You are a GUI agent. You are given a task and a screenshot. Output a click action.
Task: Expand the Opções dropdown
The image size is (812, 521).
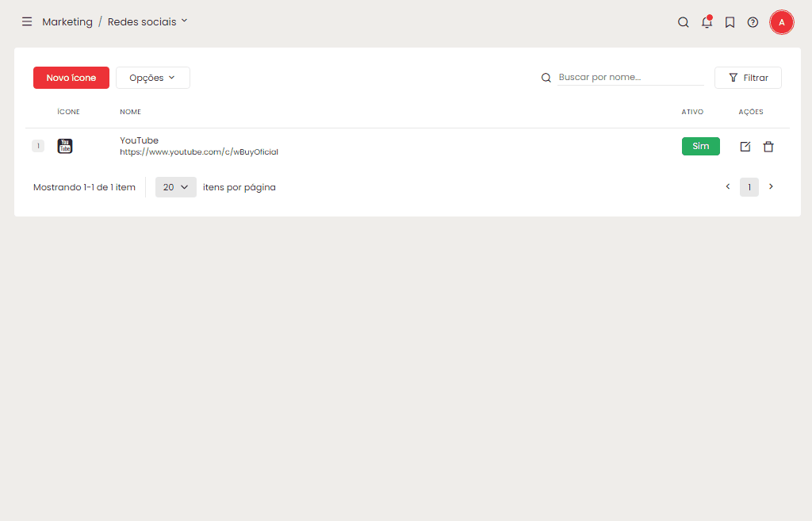tap(152, 78)
